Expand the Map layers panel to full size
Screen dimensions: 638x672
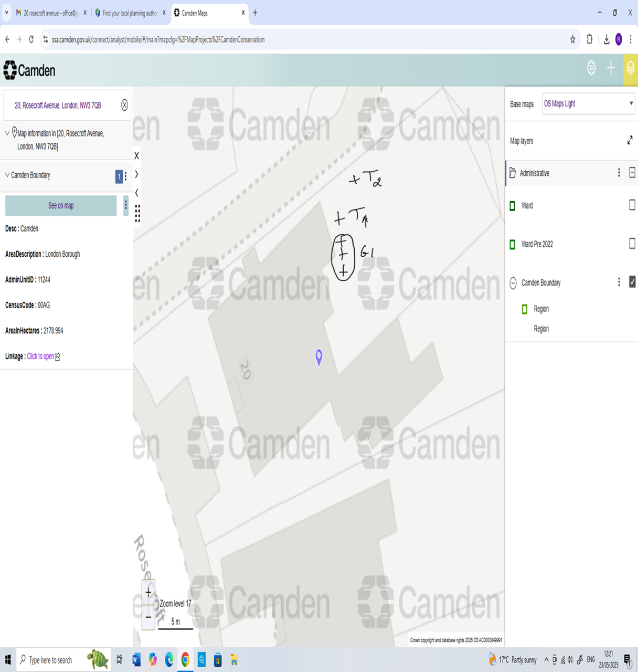click(x=630, y=140)
